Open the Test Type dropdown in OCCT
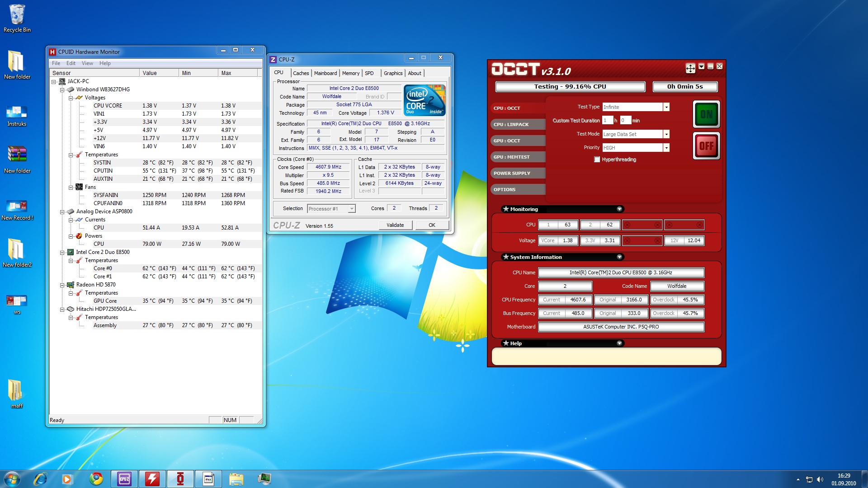 coord(666,107)
